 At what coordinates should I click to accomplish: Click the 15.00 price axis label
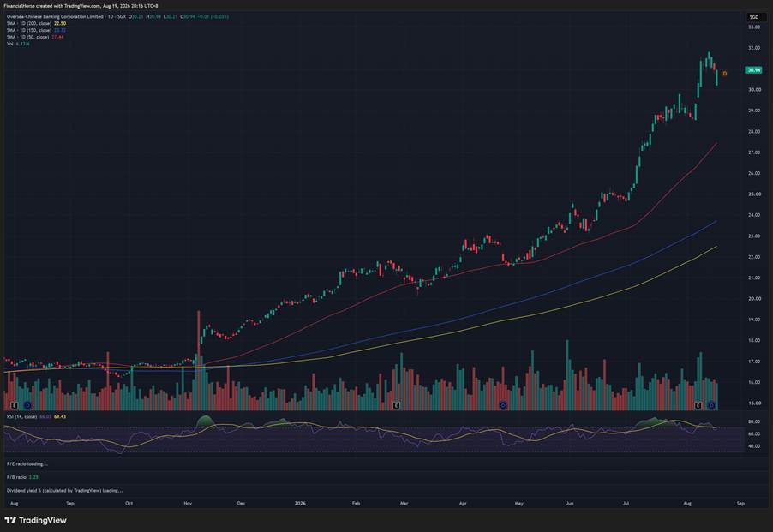754,403
